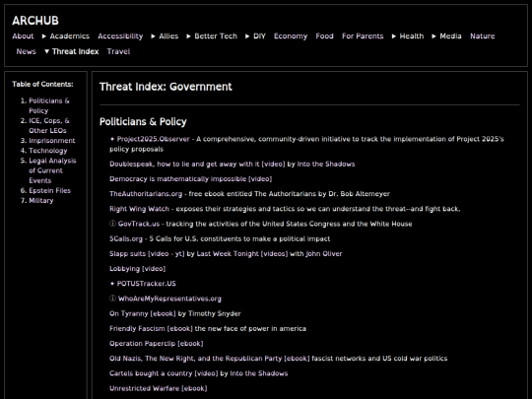
Task: Open the GovTrack.us link
Action: (x=139, y=224)
